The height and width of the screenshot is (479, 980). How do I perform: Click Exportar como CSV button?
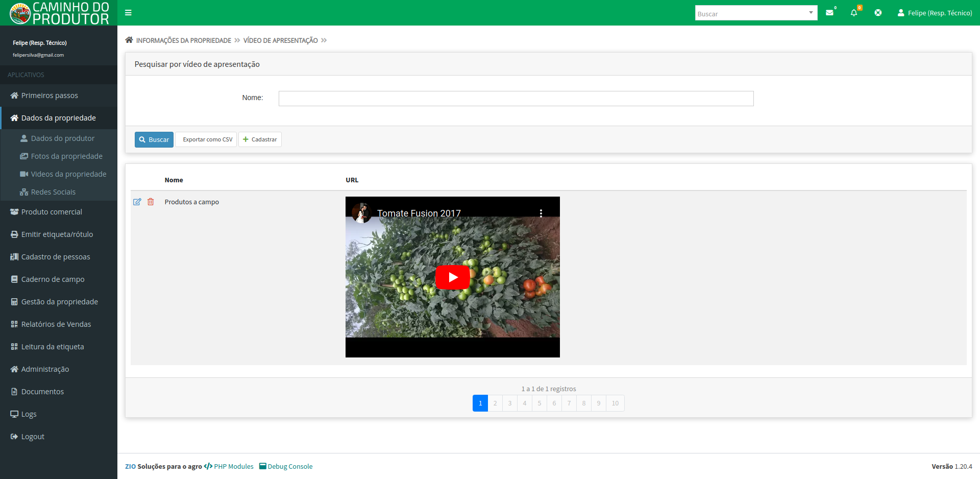click(207, 139)
